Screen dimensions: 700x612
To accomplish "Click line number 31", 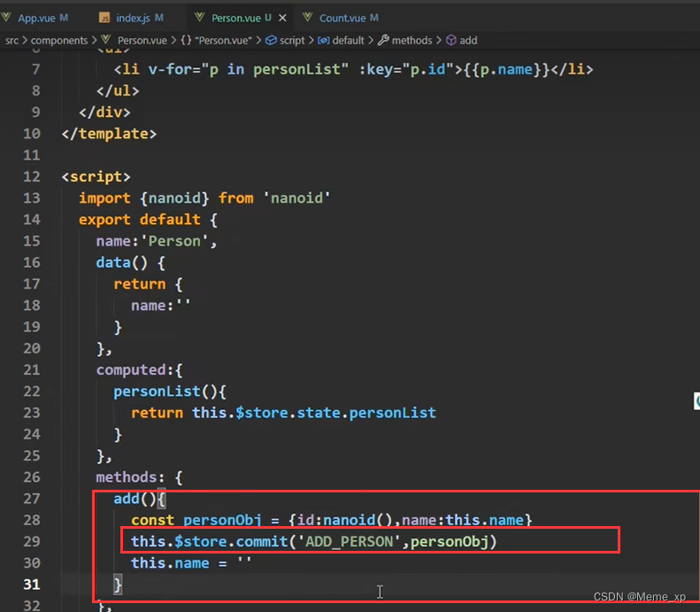I will pos(31,585).
